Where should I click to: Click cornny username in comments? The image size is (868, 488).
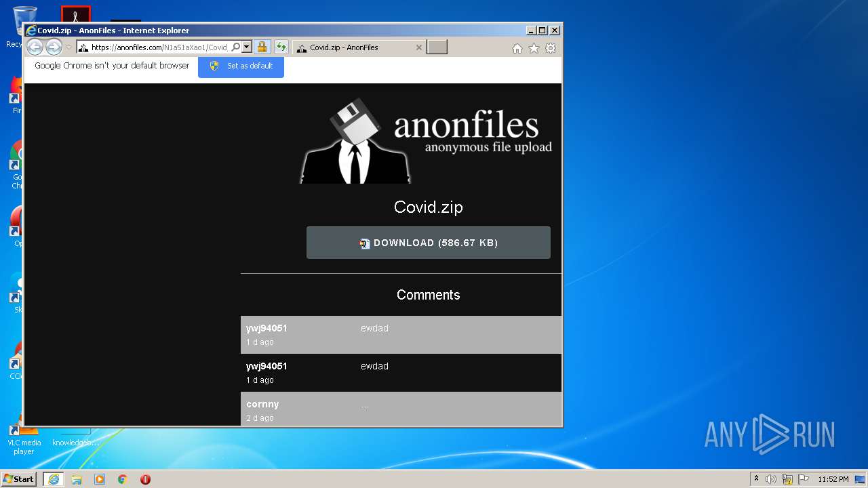tap(262, 404)
